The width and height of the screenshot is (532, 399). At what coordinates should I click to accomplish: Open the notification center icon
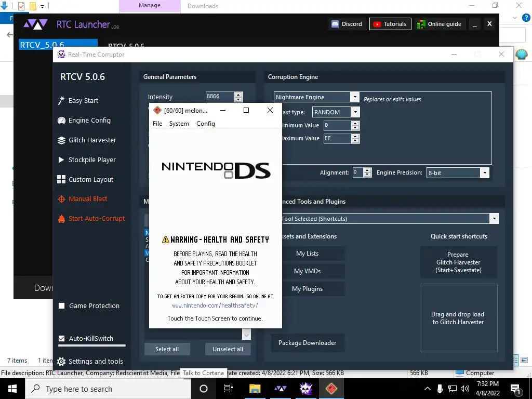(x=516, y=390)
